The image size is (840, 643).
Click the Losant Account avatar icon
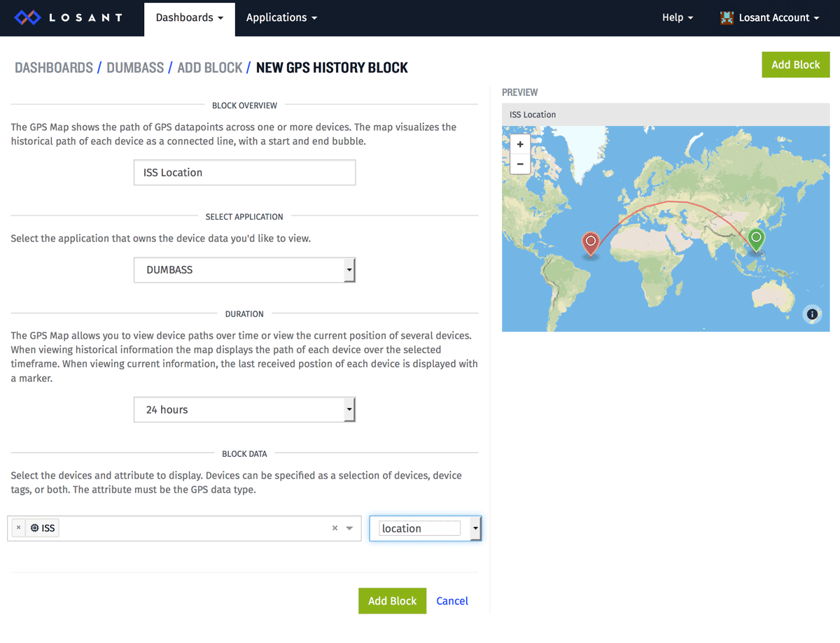click(727, 18)
